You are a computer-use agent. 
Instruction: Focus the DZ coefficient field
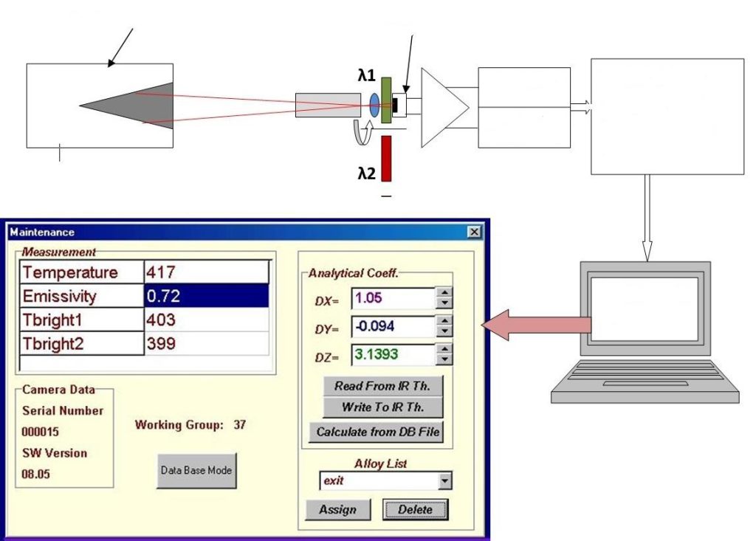(392, 355)
